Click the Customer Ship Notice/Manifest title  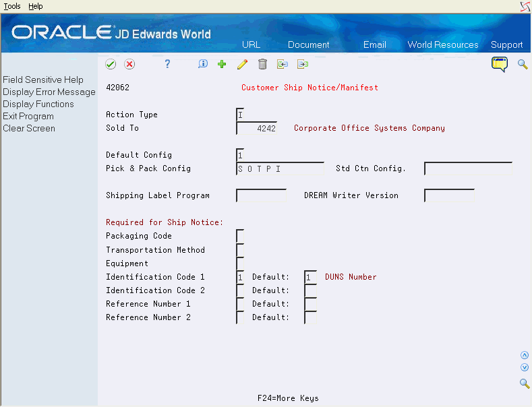click(x=309, y=88)
